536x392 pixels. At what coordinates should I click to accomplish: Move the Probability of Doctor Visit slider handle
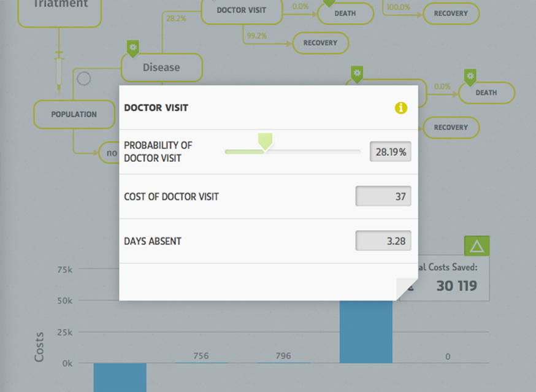266,142
